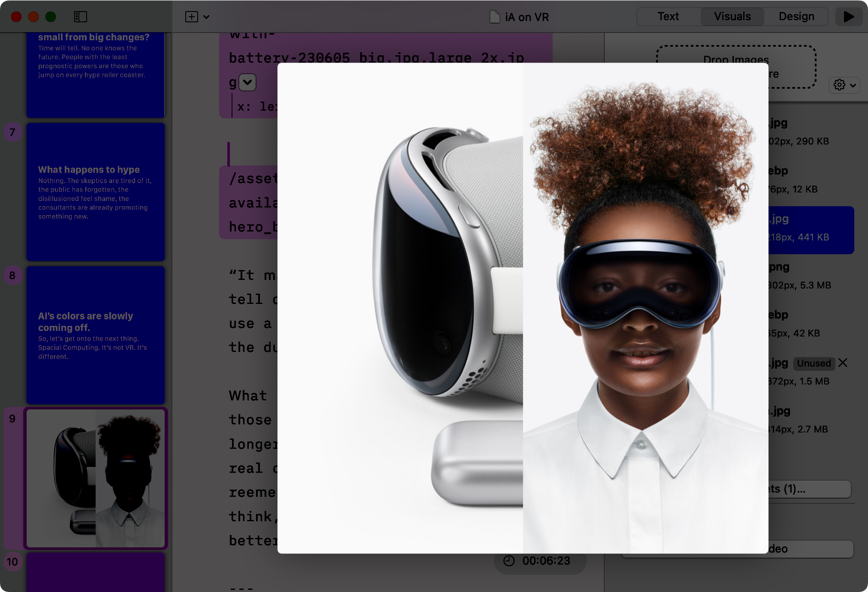Remove the unused jpg asset via its X icon

pyautogui.click(x=842, y=363)
